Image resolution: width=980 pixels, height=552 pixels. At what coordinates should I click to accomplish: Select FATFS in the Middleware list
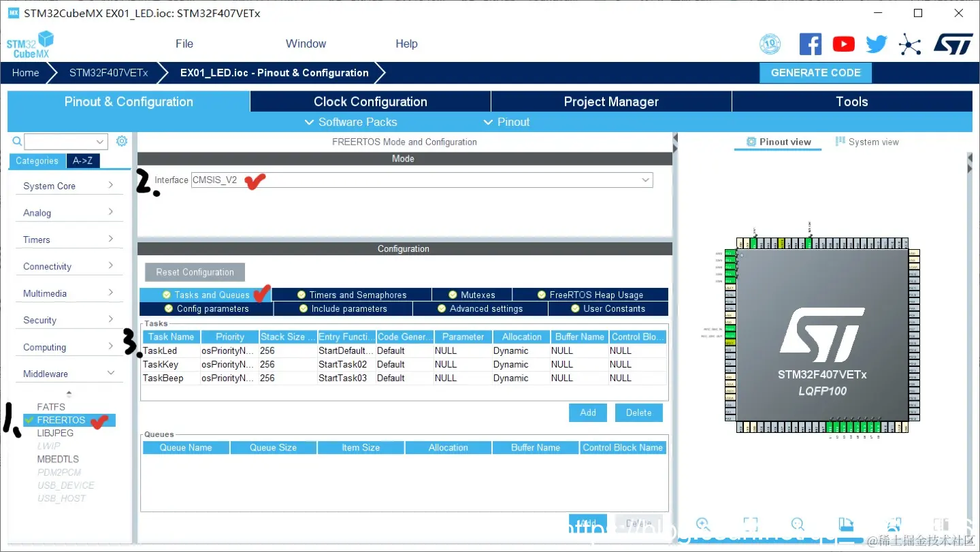51,407
